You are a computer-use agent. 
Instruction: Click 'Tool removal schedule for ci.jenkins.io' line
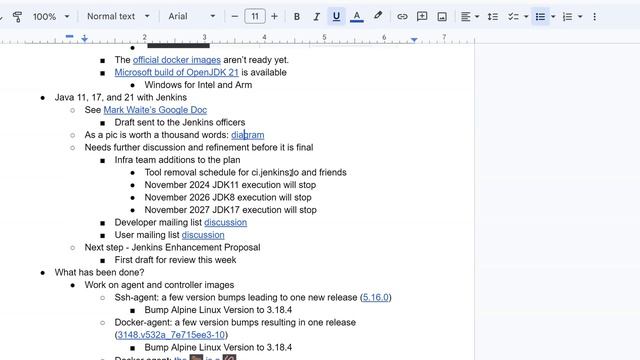(245, 173)
